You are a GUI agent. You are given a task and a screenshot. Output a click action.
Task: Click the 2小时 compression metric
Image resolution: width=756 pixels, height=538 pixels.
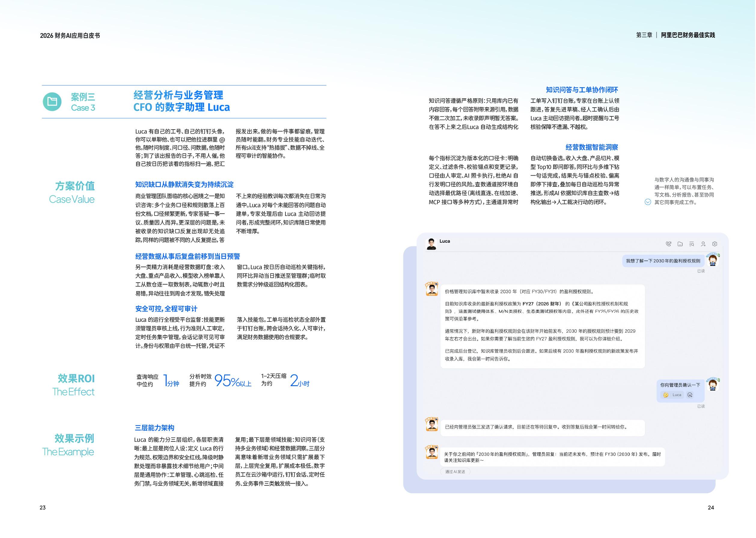[300, 381]
